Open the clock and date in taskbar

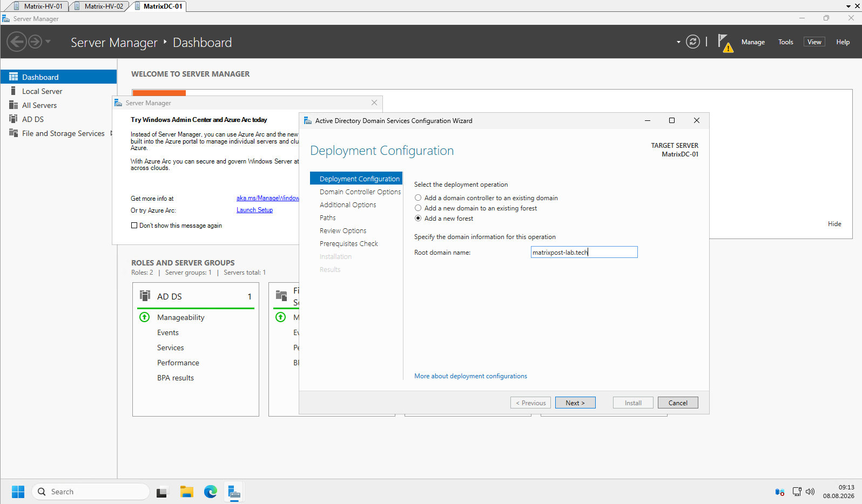[838, 492]
